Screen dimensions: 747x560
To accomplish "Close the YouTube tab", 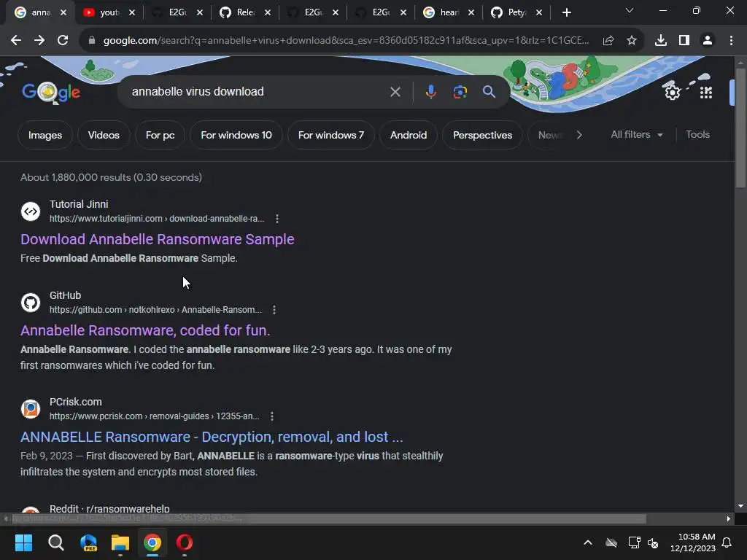I will [x=132, y=12].
